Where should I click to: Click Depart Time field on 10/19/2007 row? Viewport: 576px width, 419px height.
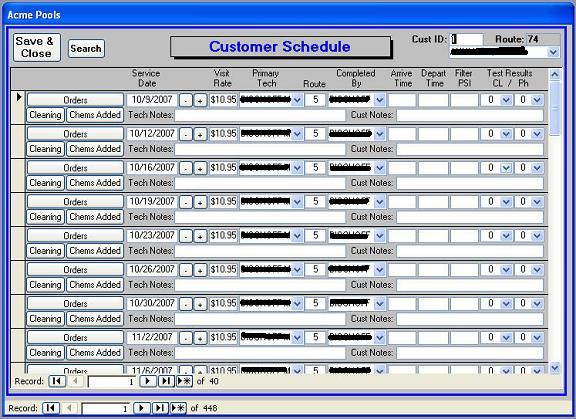pyautogui.click(x=433, y=202)
